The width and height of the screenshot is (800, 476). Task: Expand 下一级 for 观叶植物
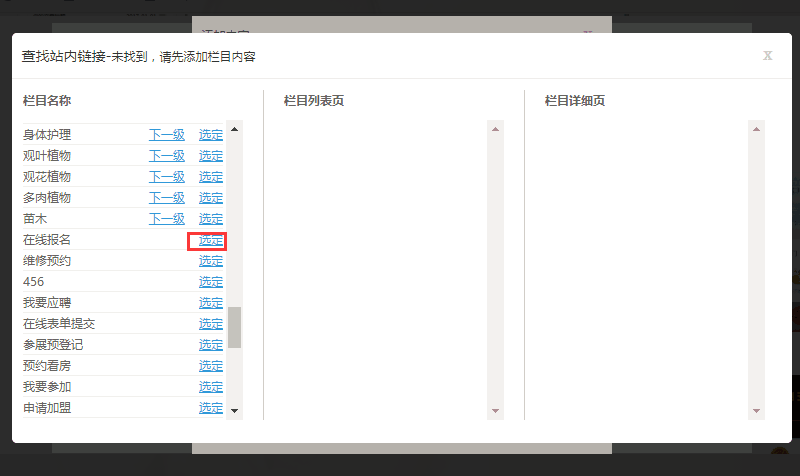[167, 156]
